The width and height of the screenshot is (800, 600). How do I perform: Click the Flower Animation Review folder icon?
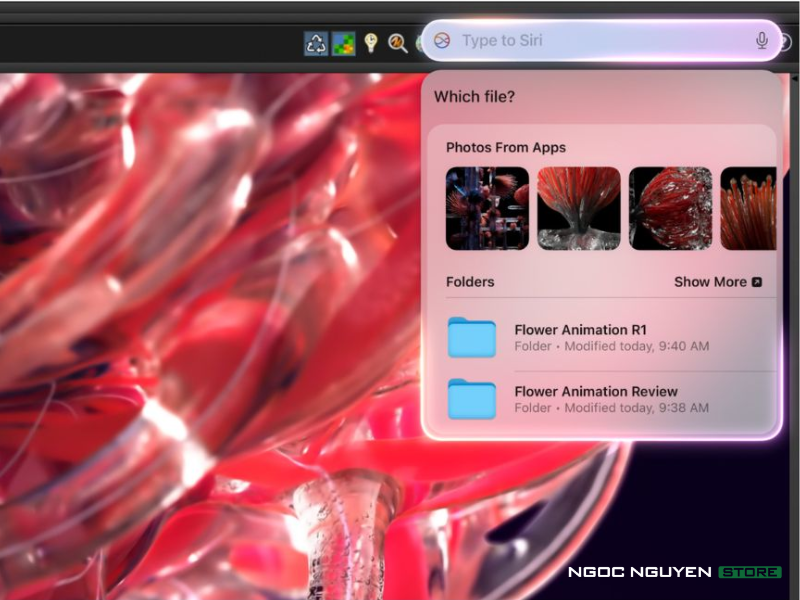[472, 399]
